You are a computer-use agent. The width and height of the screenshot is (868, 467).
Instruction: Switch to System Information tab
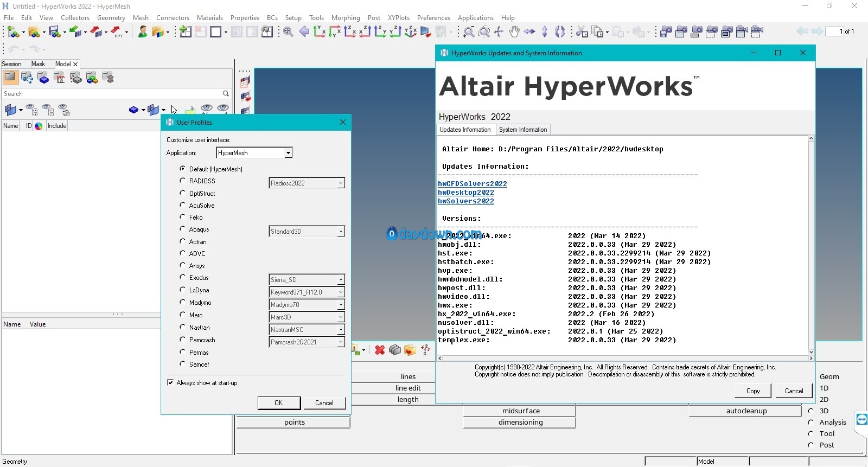[523, 130]
